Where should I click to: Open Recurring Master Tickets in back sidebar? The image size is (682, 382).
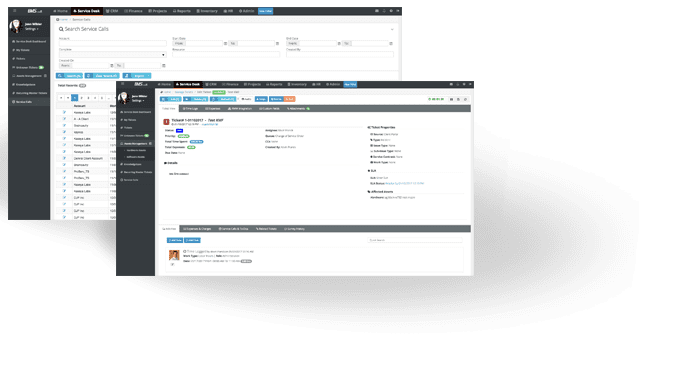click(30, 93)
